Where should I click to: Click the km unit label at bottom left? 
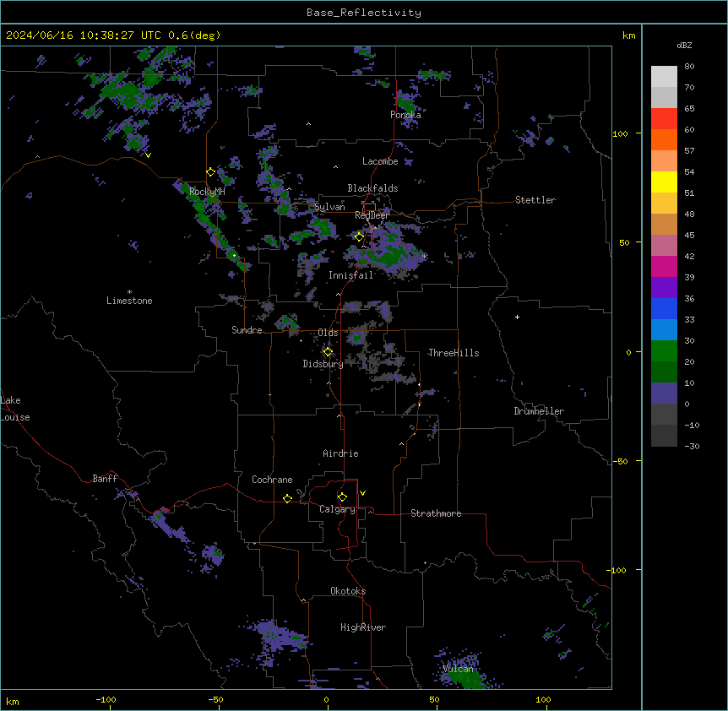pos(13,702)
